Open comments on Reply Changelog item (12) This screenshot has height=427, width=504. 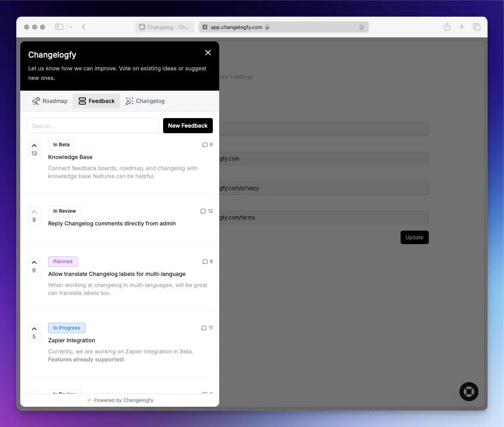coord(206,211)
